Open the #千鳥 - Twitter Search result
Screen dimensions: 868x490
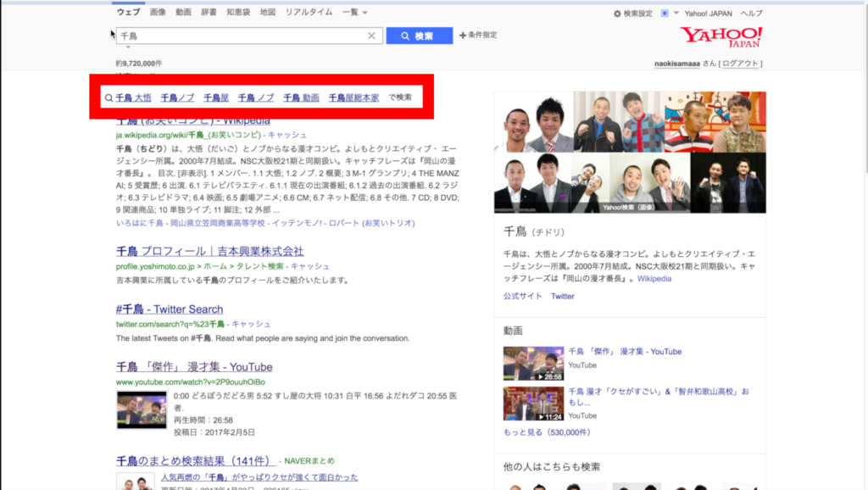(170, 309)
